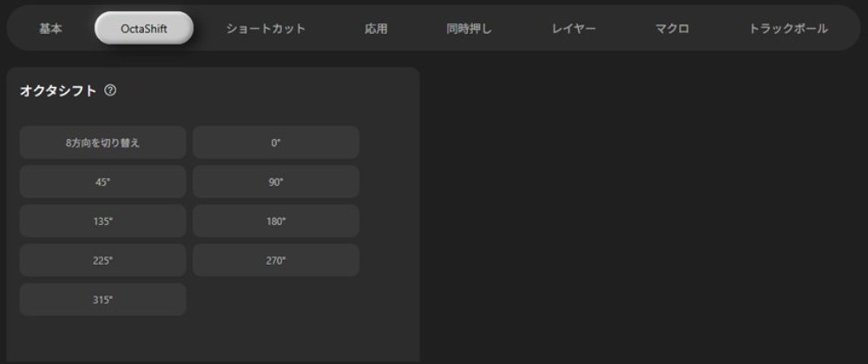Choose the 8方向を切り替え key
Screen dimensions: 868x364
[x=103, y=142]
